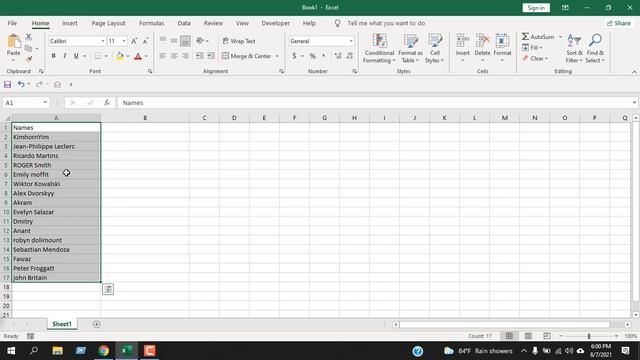Switch to the Insert tab
Screen dimensions: 640x360
70,23
